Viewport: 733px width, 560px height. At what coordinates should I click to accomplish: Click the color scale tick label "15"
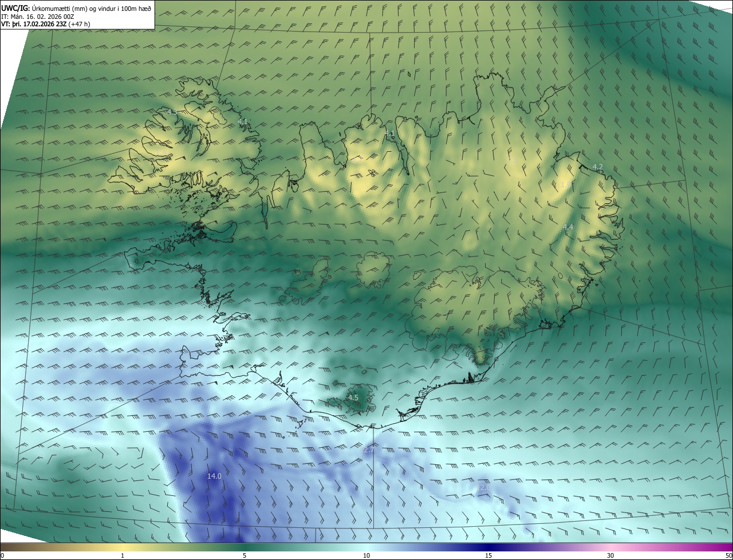point(488,555)
